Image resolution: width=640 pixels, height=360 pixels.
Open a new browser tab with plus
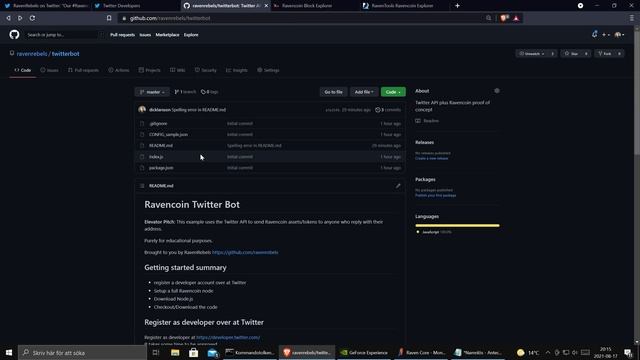coord(457,6)
